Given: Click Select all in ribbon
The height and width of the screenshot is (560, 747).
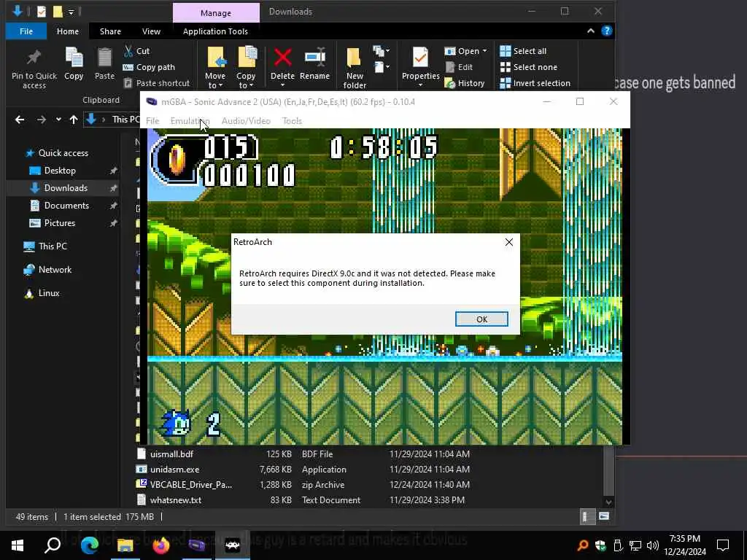Looking at the screenshot, I should tap(523, 51).
